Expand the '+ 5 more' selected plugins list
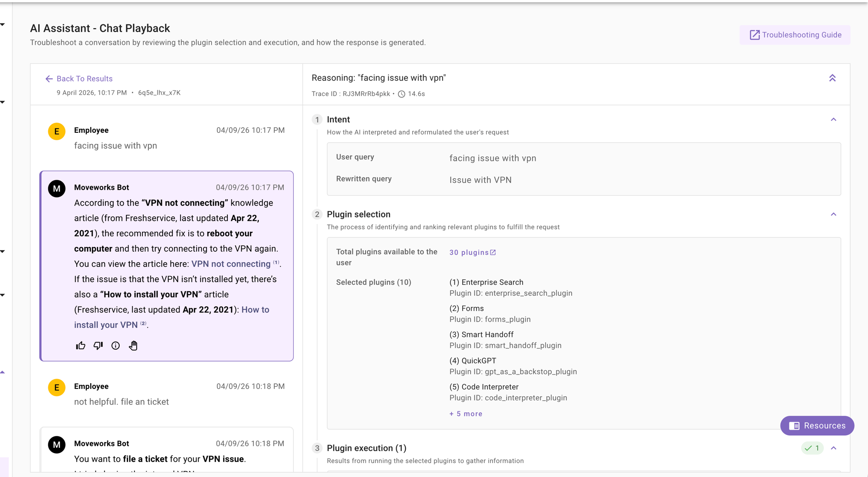 466,414
